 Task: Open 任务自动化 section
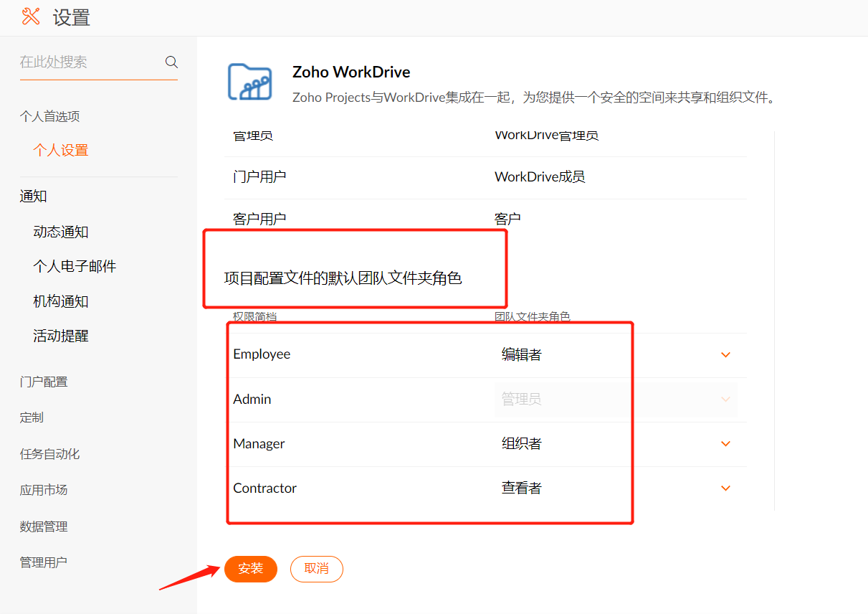(x=49, y=453)
